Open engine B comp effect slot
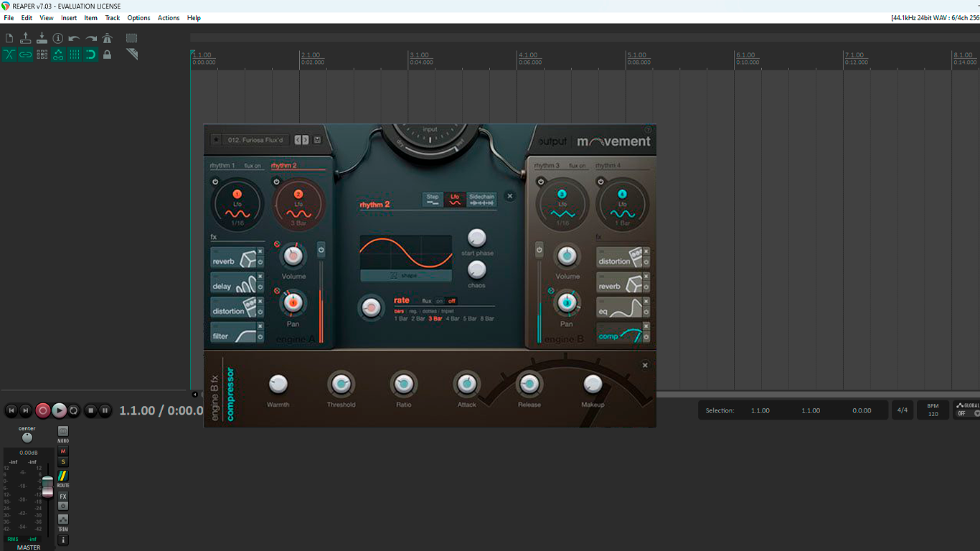The width and height of the screenshot is (980, 551). pos(619,334)
